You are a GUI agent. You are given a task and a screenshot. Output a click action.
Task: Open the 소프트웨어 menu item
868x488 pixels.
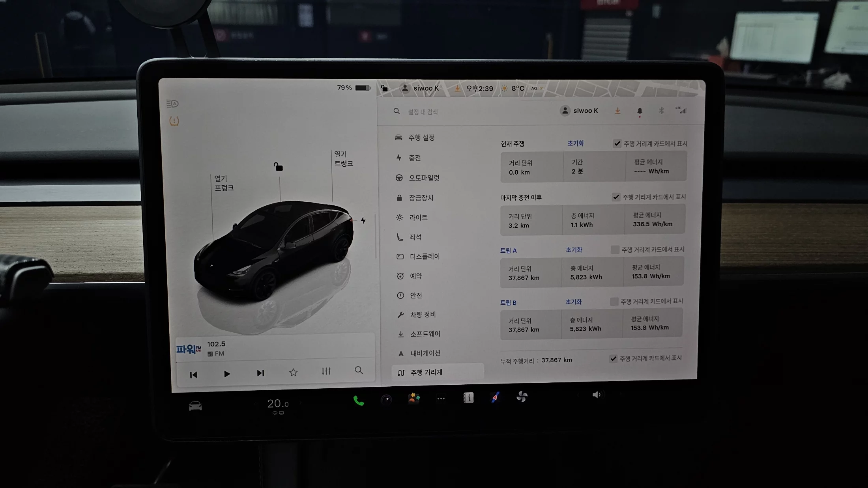click(425, 334)
